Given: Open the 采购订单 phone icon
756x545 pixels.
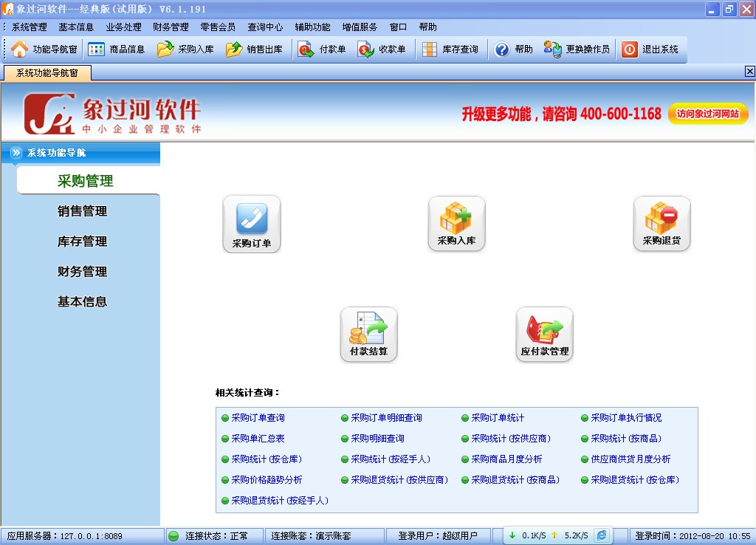Looking at the screenshot, I should tap(252, 224).
